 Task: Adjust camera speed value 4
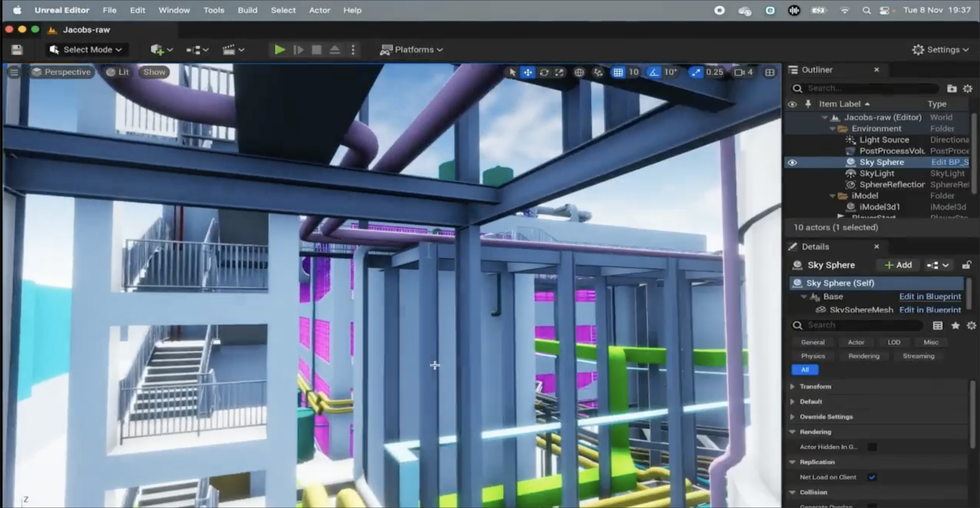(744, 72)
